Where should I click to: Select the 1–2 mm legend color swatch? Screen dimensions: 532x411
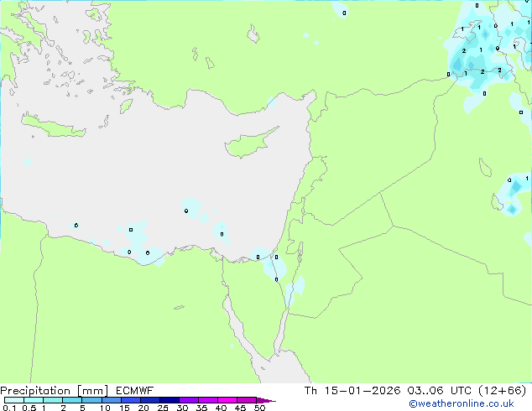53,400
